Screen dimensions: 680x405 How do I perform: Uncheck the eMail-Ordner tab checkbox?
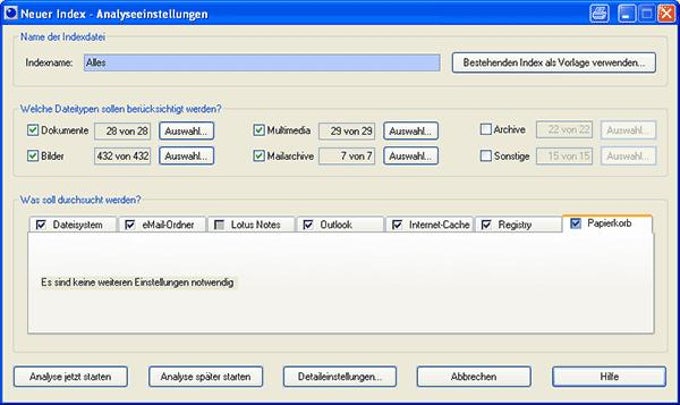point(130,225)
